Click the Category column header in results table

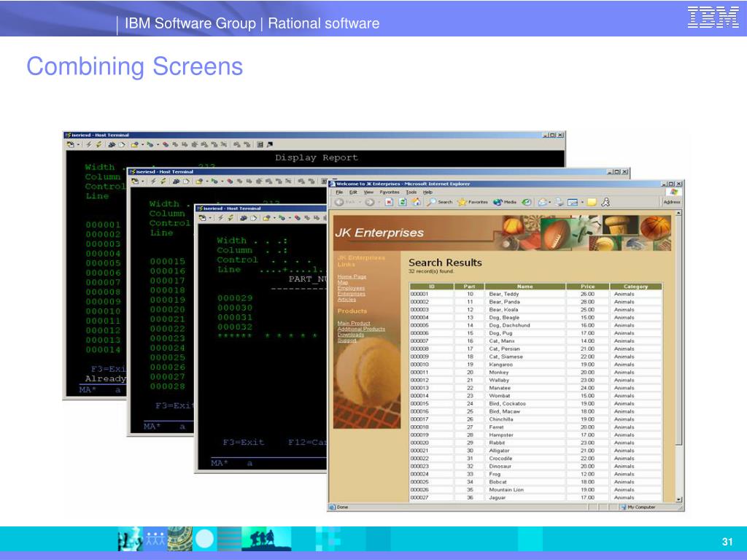[x=635, y=287]
